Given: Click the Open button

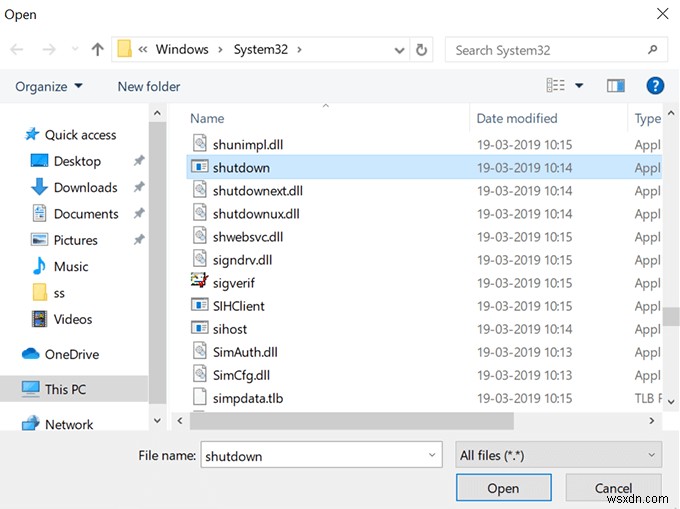Looking at the screenshot, I should point(503,488).
